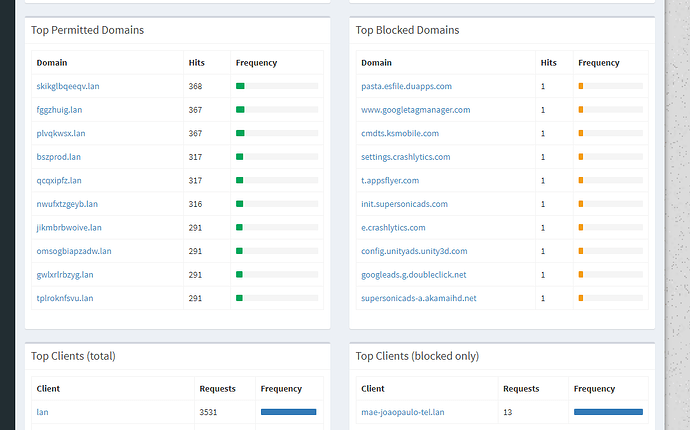The height and width of the screenshot is (430, 690).
Task: Click the tplroknfsvu.lan domain link
Action: [x=65, y=298]
